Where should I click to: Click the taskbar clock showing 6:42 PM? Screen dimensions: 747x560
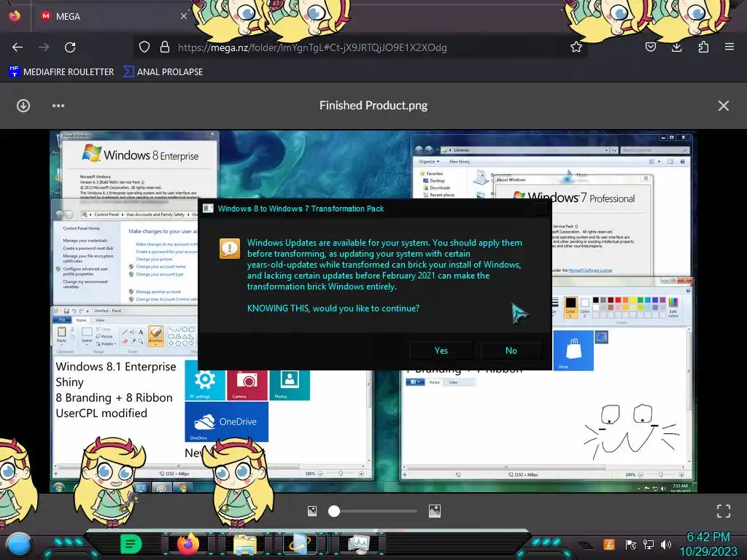[708, 544]
